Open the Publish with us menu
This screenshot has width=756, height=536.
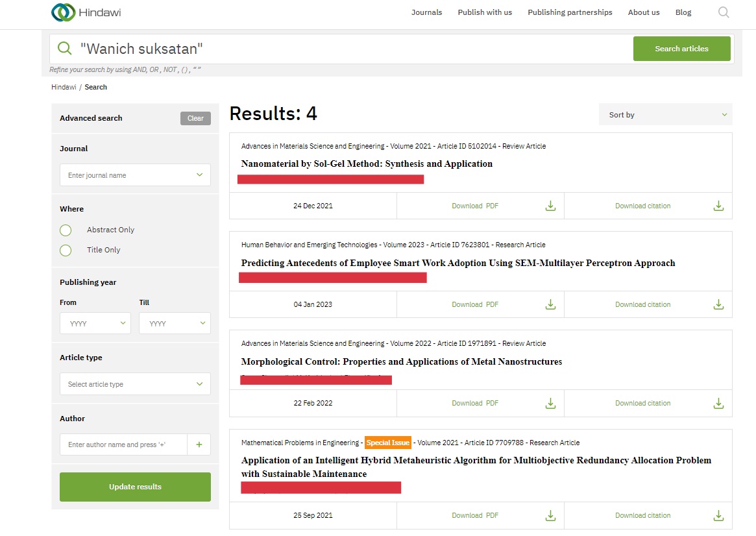click(x=485, y=12)
